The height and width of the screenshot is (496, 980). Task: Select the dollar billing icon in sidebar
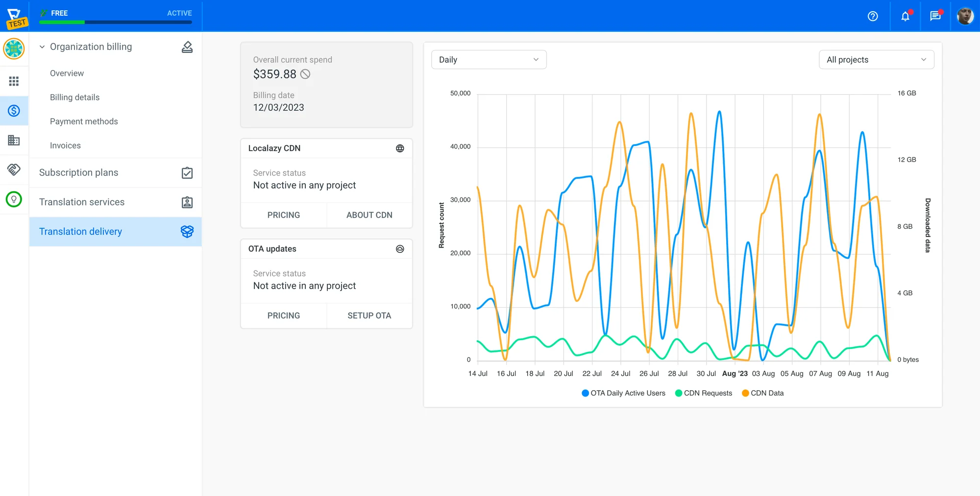14,111
